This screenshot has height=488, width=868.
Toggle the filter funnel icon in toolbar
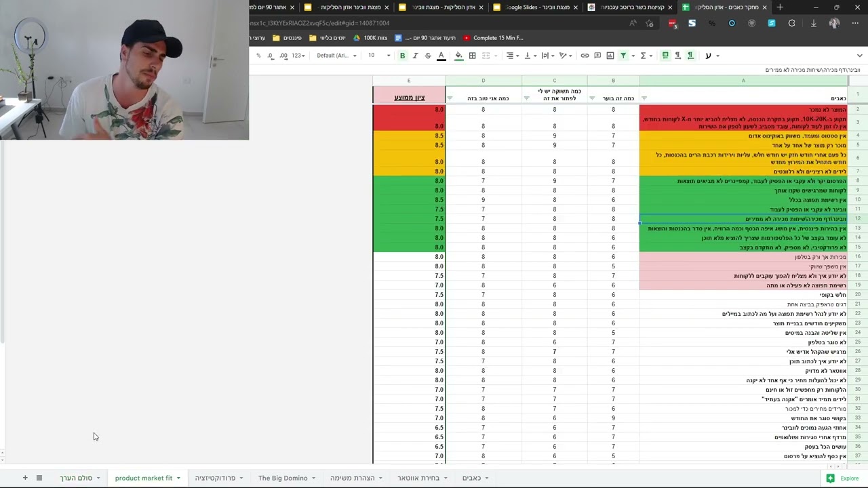coord(623,56)
